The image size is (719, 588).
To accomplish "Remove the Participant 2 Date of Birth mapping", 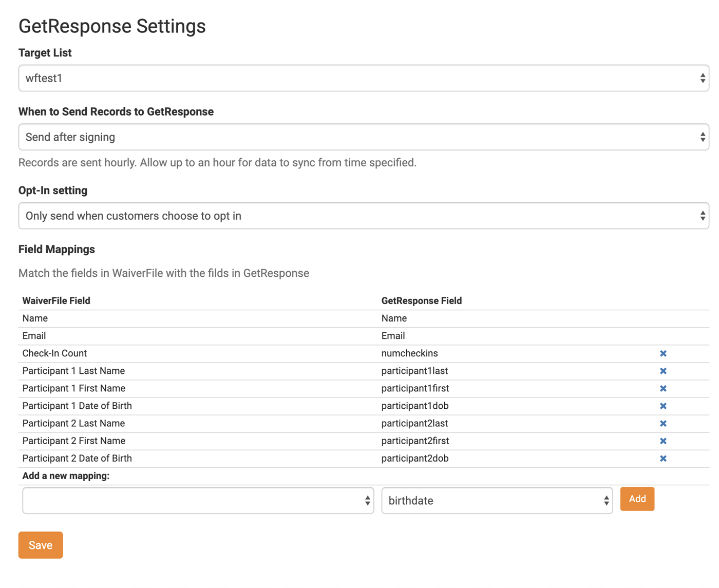I will (663, 459).
